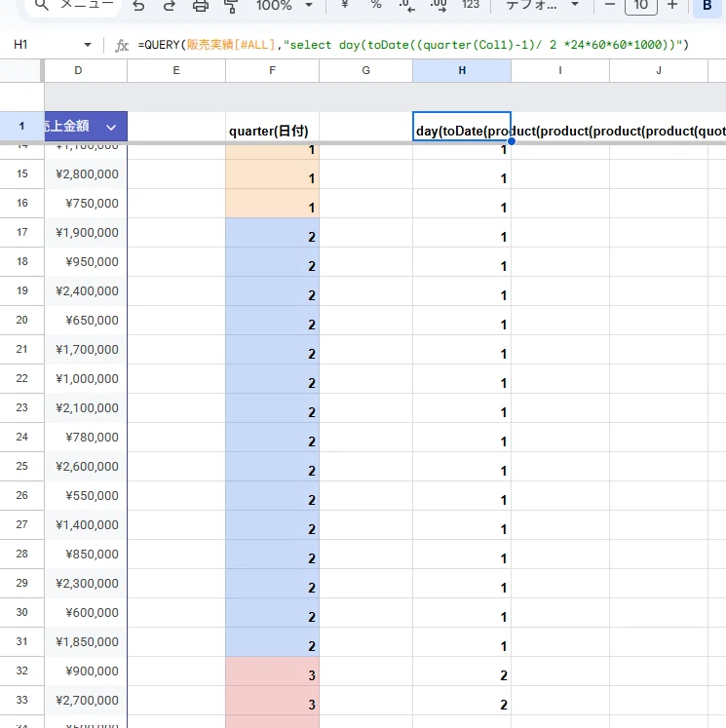Click the day(toDate(product... header cell H1
The height and width of the screenshot is (728, 726).
coord(462,127)
